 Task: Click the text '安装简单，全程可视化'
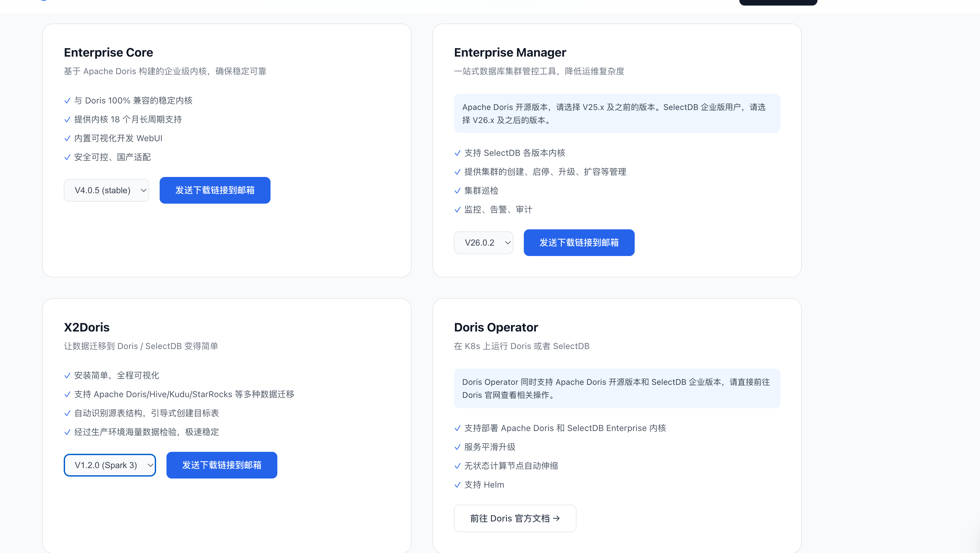click(117, 375)
